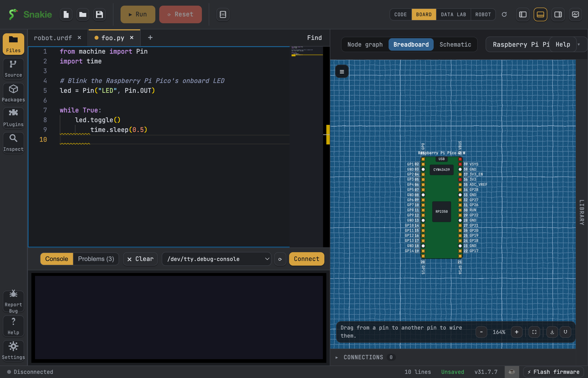Clear the console output
588x378 pixels.
pyautogui.click(x=140, y=259)
